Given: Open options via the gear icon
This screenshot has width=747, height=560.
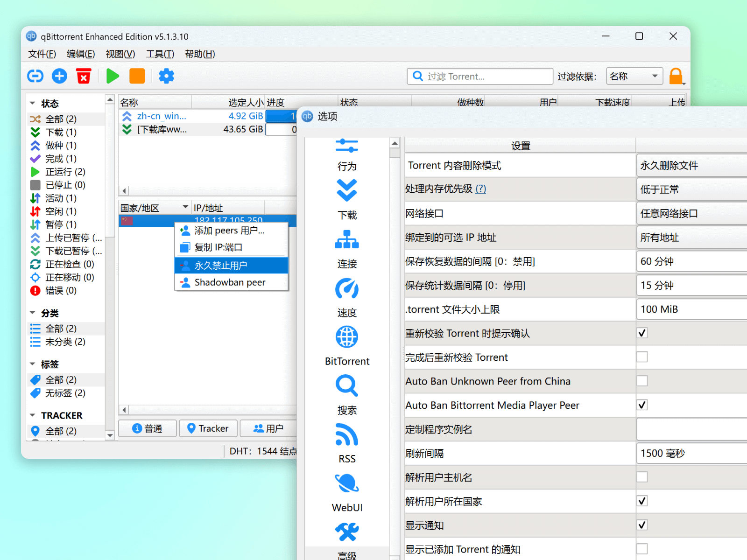Looking at the screenshot, I should click(x=166, y=76).
